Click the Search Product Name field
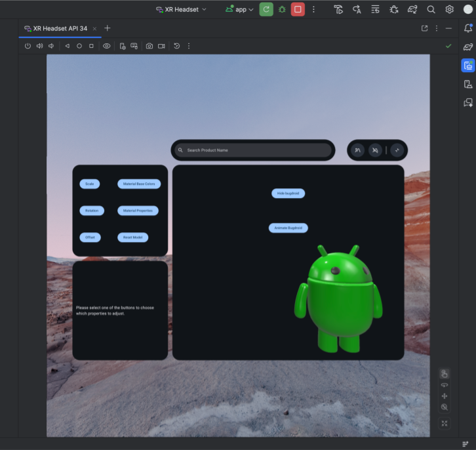The height and width of the screenshot is (450, 476). [252, 150]
